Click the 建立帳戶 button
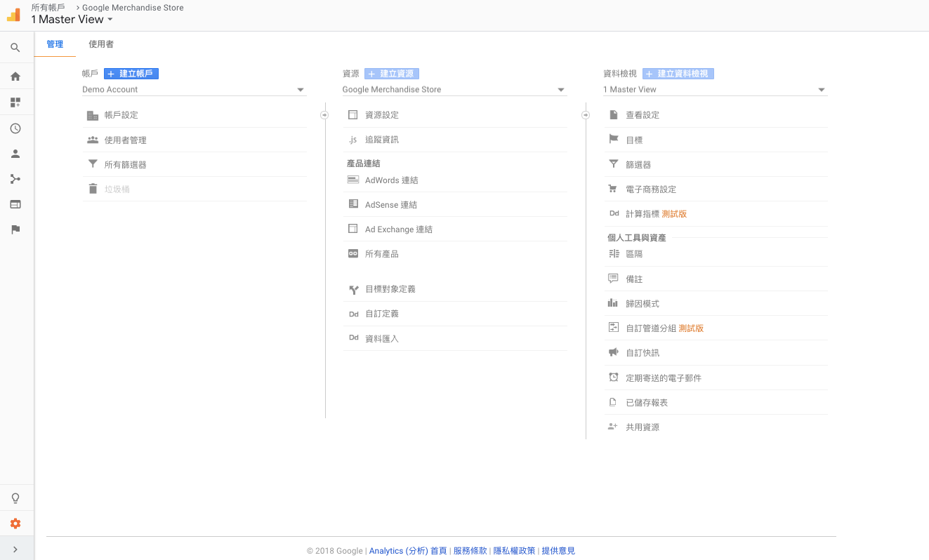The width and height of the screenshot is (929, 560). [131, 74]
